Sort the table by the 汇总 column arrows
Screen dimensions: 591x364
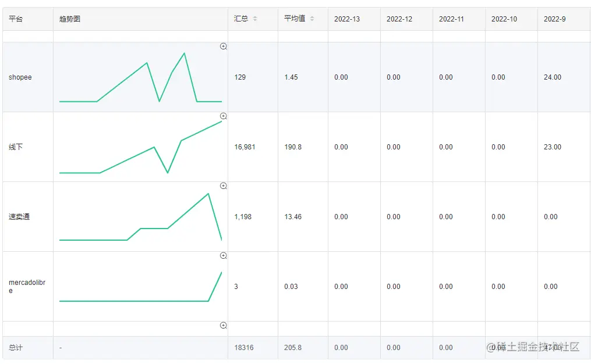coord(255,19)
